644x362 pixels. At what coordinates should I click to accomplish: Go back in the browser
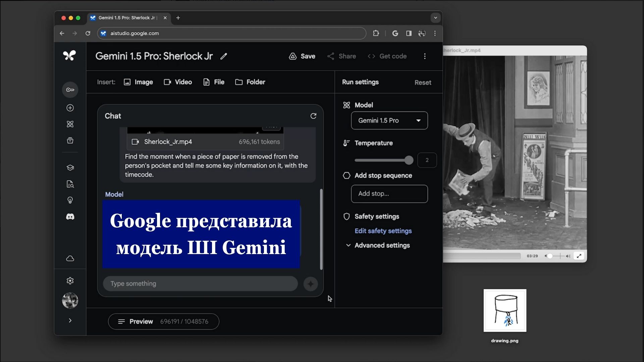pyautogui.click(x=62, y=33)
